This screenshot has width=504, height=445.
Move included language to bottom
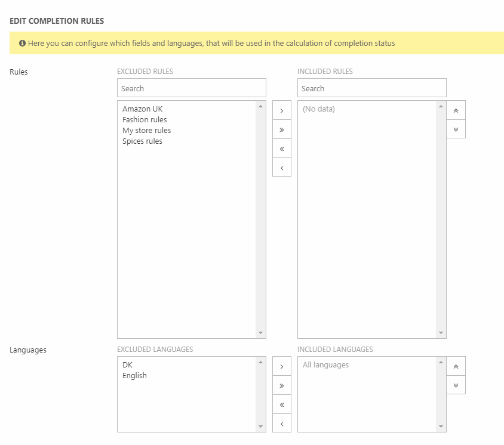456,385
